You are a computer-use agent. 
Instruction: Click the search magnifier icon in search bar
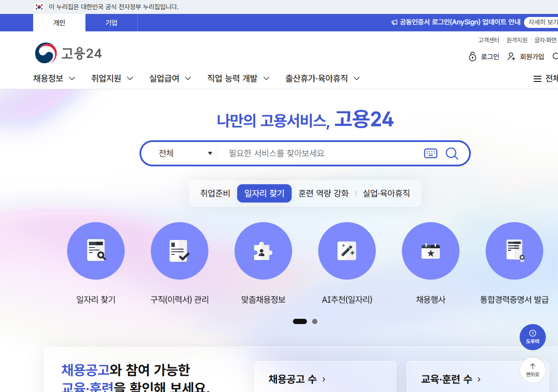[x=452, y=153]
